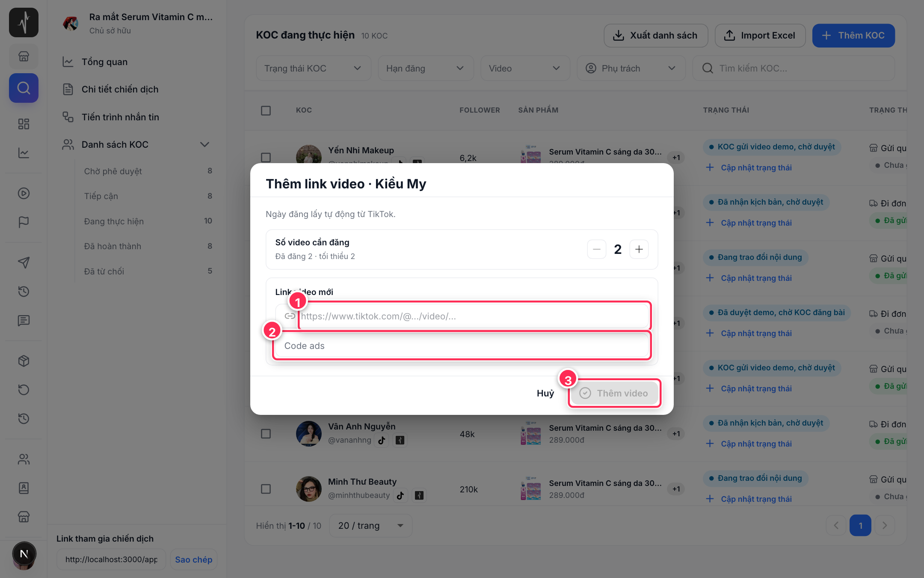Open TikTok icon next to @vananhng
This screenshot has width=924, height=578.
[x=382, y=440]
